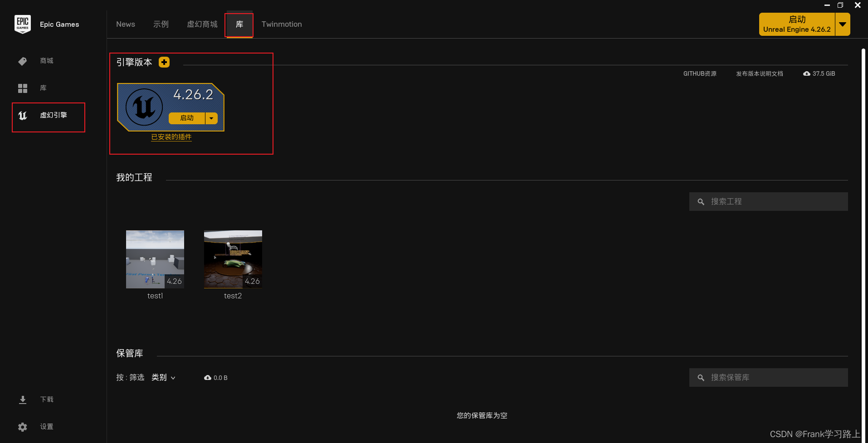Image resolution: width=868 pixels, height=443 pixels.
Task: Open the test2 project thumbnail
Action: pos(233,259)
